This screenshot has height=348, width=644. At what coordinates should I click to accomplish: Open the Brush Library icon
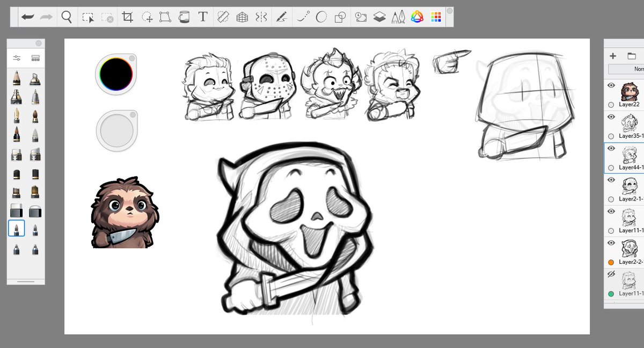pos(35,58)
